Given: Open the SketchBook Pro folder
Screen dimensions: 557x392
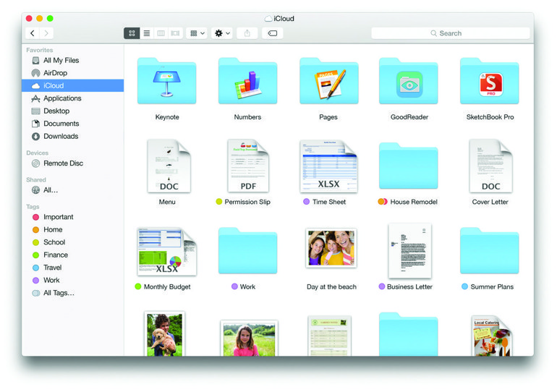Looking at the screenshot, I should click(490, 82).
